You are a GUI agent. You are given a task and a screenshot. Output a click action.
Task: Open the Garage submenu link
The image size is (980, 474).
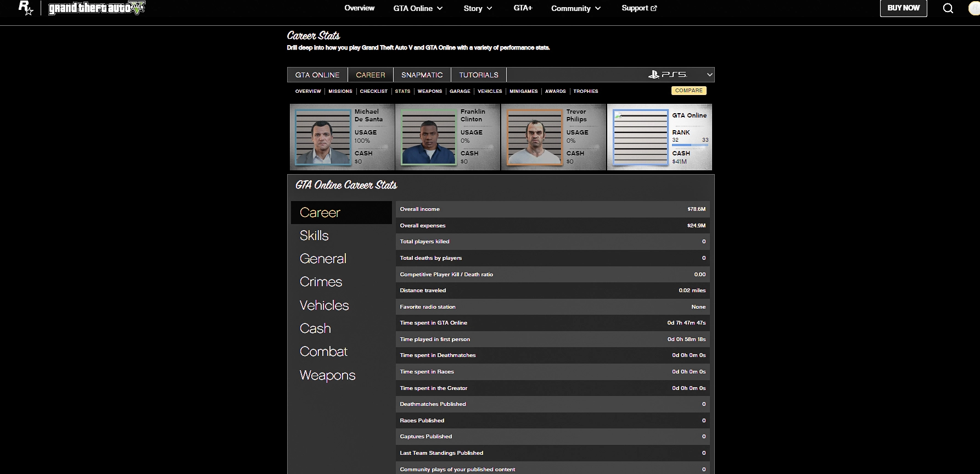(460, 91)
